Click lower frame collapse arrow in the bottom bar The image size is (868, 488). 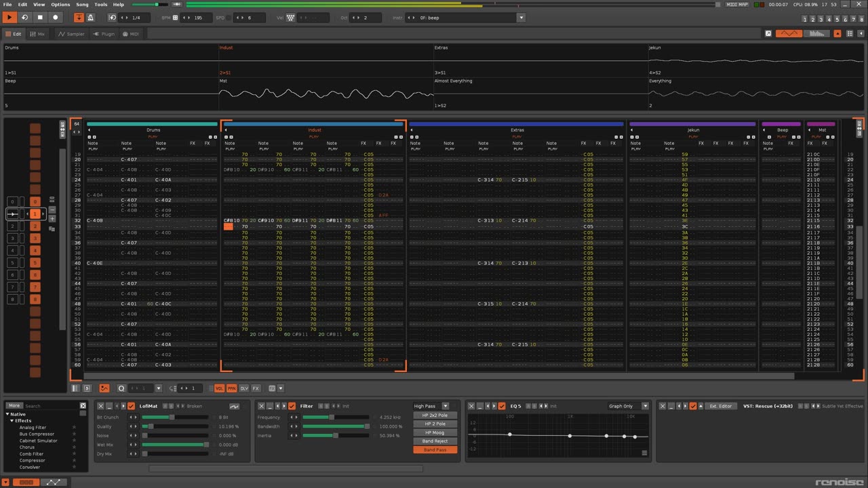6,482
